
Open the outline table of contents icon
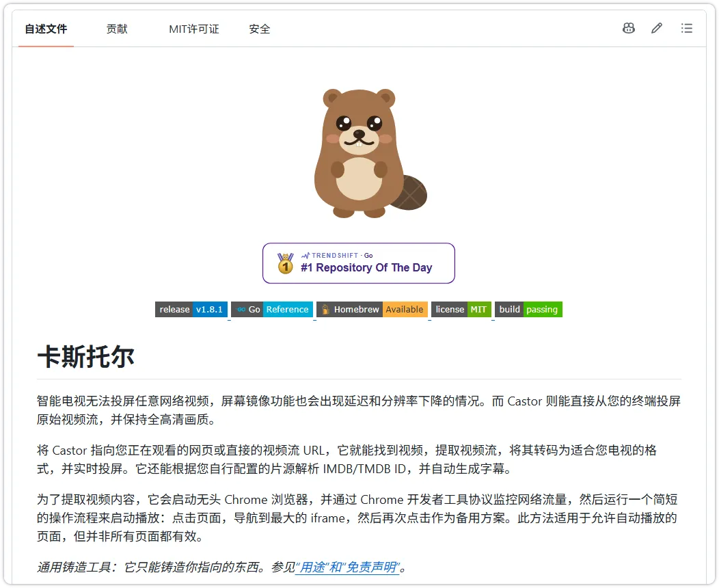(x=686, y=29)
